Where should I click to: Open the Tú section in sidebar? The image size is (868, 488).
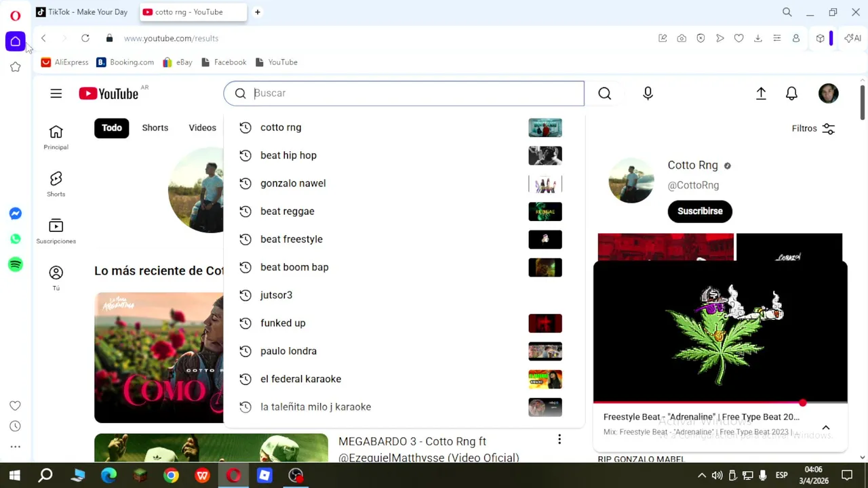coord(56,278)
